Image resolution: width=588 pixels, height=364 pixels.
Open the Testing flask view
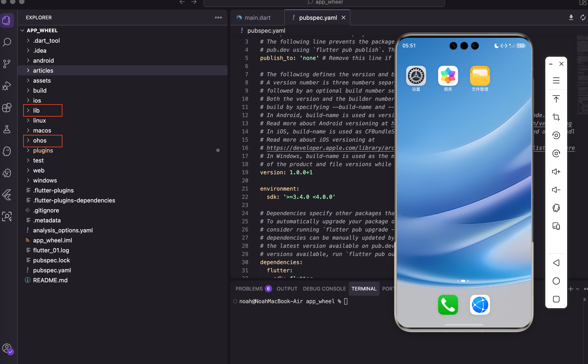tap(7, 129)
